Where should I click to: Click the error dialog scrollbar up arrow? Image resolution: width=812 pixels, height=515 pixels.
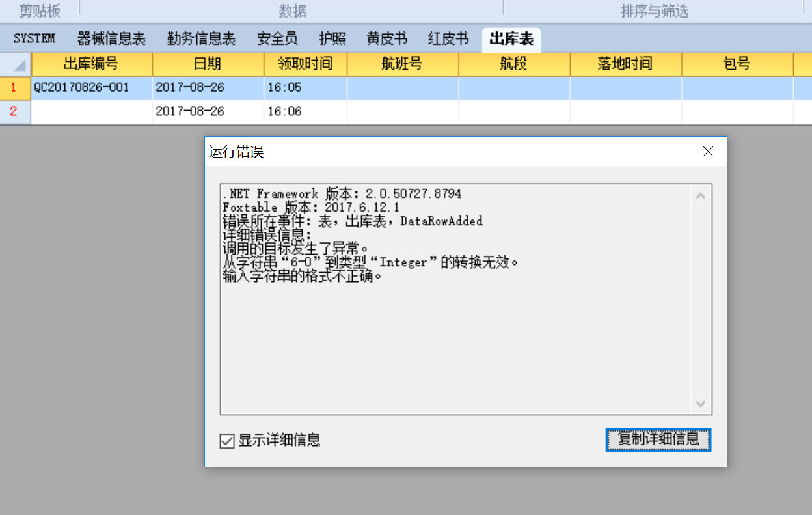click(x=701, y=195)
